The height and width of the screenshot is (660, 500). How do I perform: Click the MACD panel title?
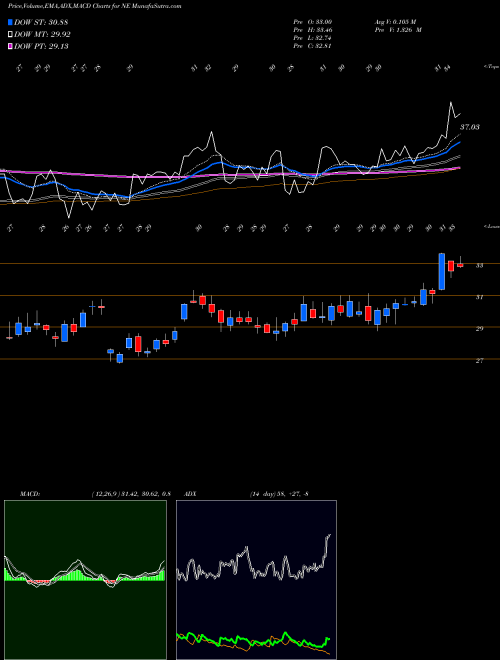30,494
